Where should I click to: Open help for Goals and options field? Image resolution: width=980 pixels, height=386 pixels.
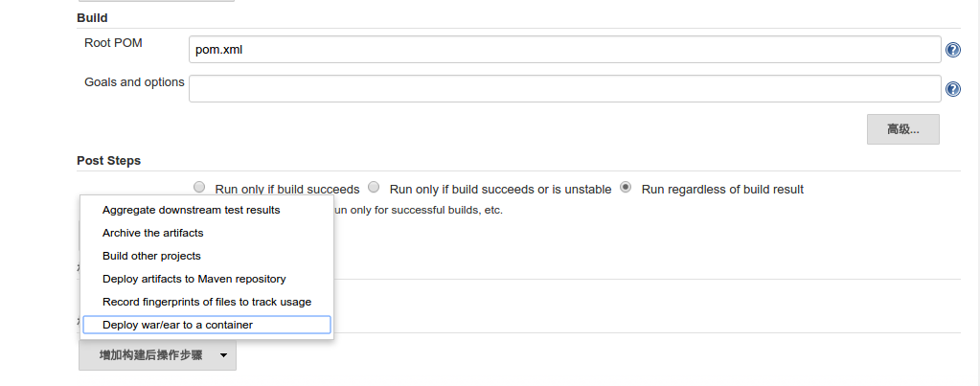point(953,89)
